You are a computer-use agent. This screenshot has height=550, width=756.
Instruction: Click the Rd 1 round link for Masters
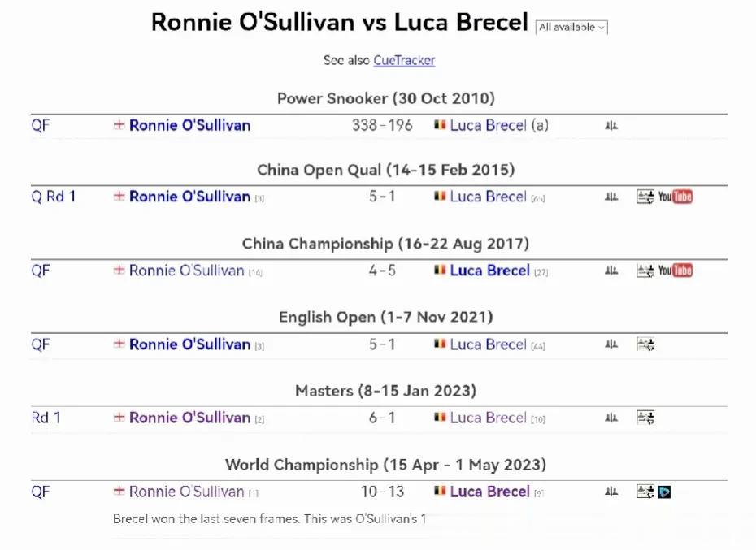pyautogui.click(x=46, y=418)
